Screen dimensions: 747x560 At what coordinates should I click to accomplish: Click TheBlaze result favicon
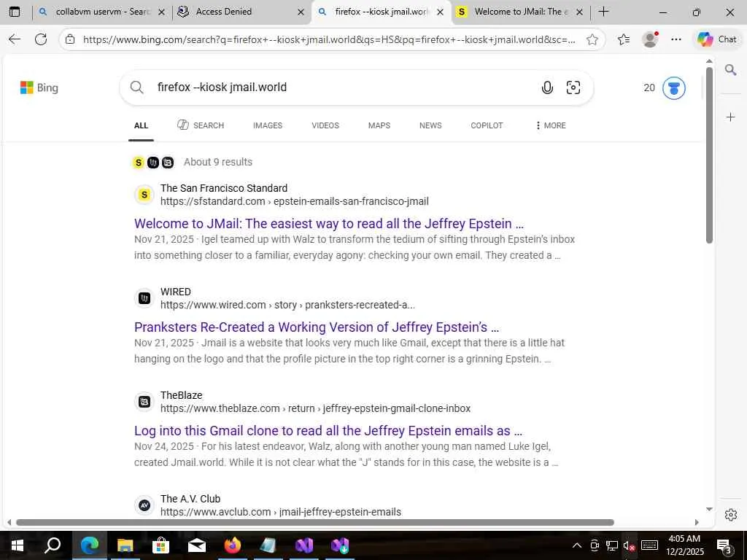coord(144,402)
